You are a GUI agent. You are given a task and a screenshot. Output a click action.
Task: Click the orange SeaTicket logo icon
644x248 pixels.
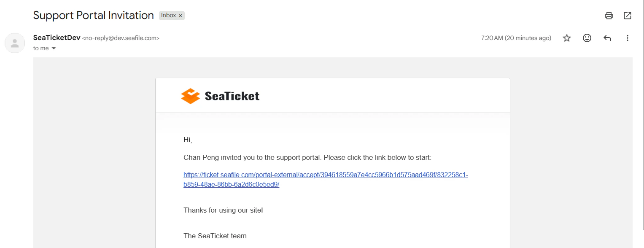(190, 96)
